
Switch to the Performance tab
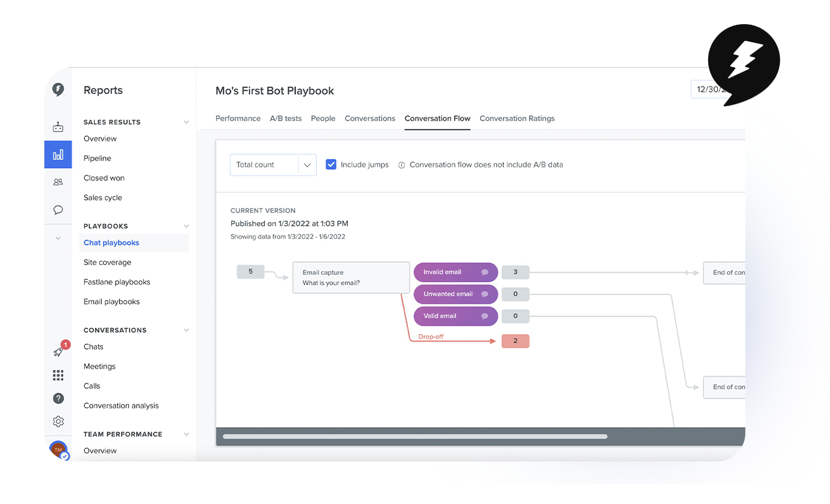238,119
